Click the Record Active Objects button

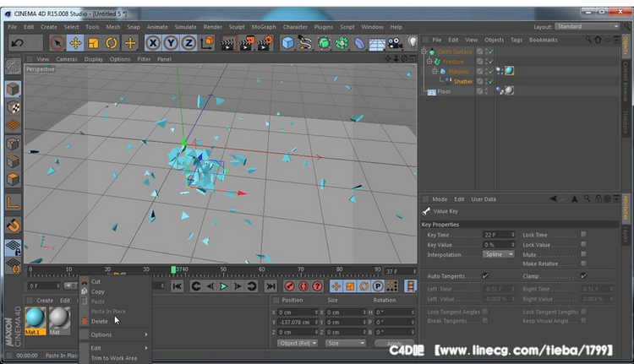289,286
